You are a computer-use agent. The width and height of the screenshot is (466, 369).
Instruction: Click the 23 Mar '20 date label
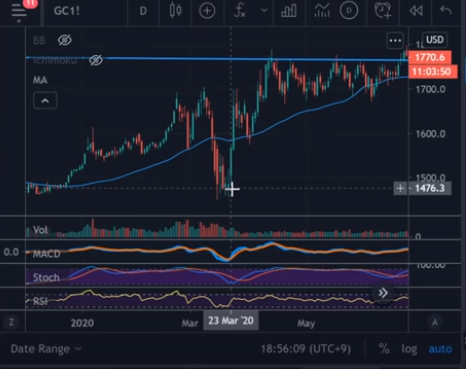point(231,321)
